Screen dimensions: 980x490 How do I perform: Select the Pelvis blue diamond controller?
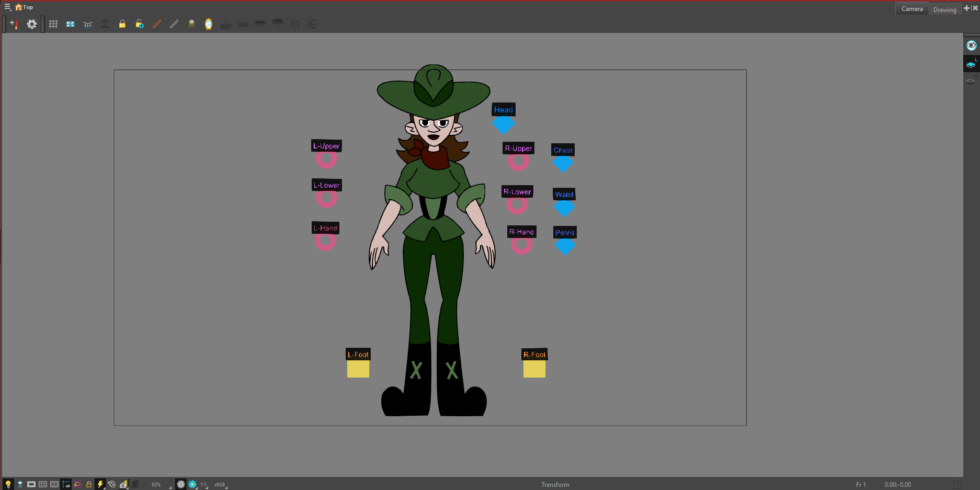pyautogui.click(x=565, y=246)
